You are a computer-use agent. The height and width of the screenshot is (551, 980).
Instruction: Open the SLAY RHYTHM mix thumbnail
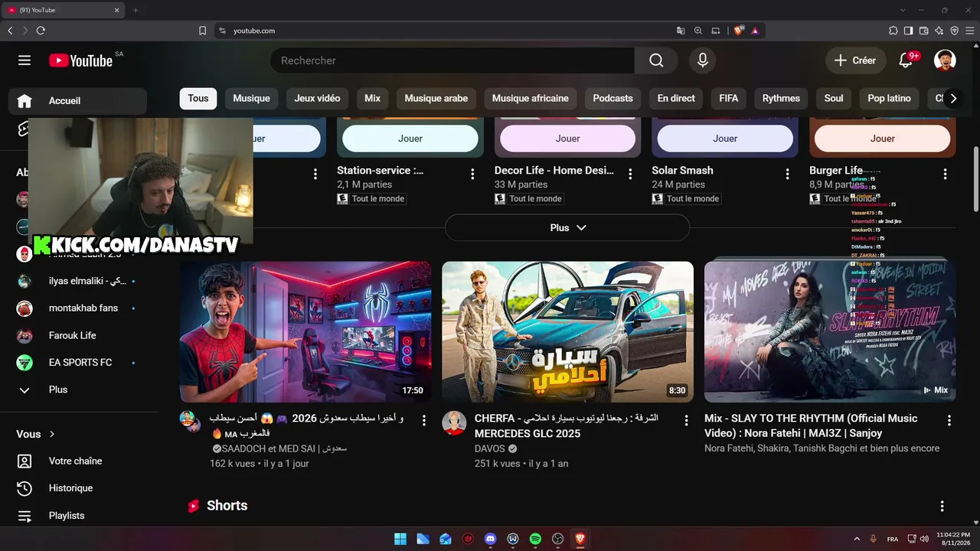(830, 332)
